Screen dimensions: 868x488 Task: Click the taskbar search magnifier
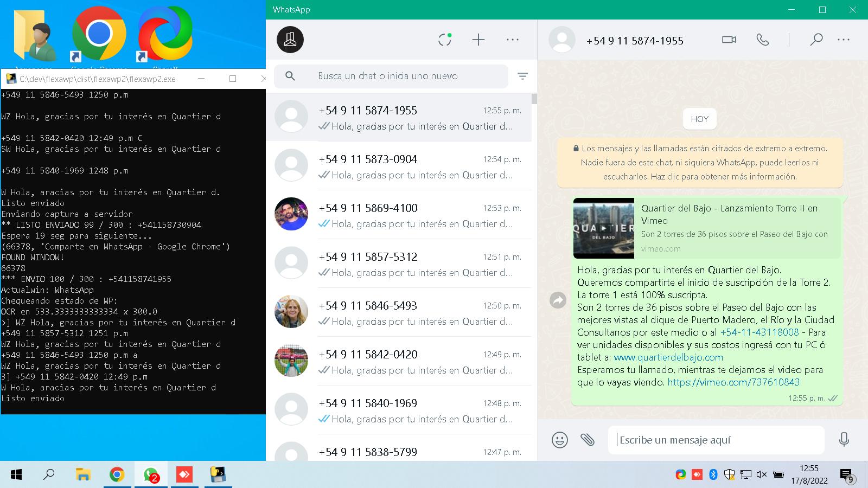point(49,475)
